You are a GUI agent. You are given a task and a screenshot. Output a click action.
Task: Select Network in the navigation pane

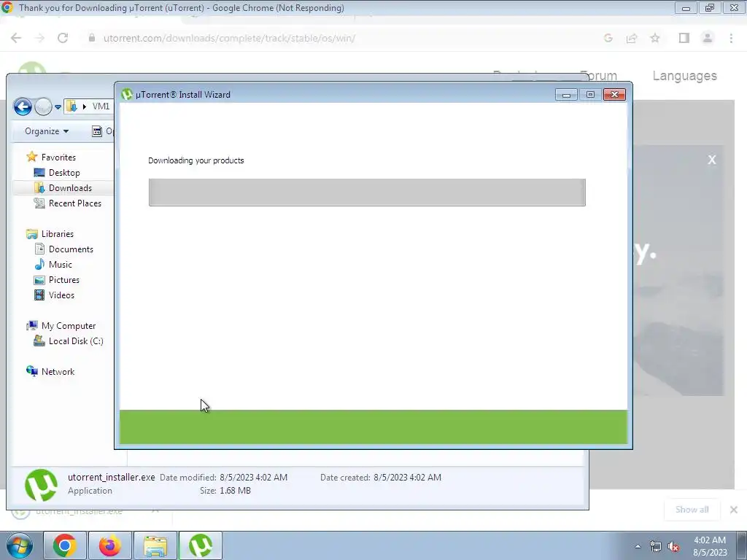58,371
